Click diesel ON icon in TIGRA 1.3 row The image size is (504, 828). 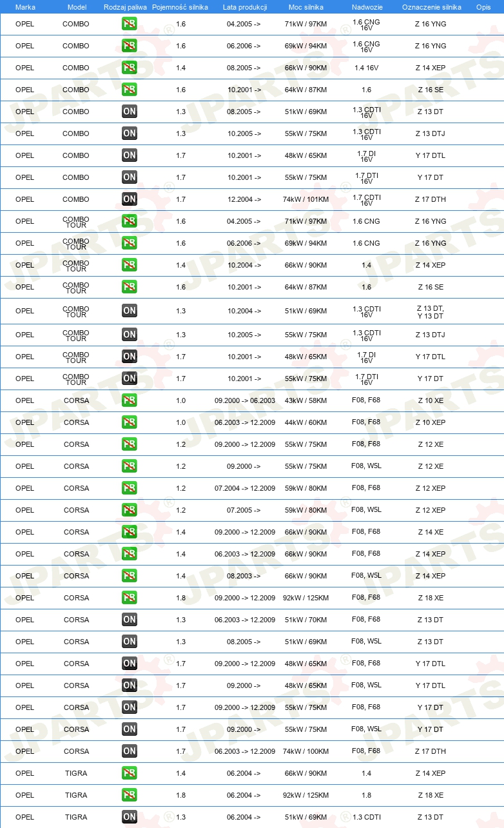click(130, 817)
